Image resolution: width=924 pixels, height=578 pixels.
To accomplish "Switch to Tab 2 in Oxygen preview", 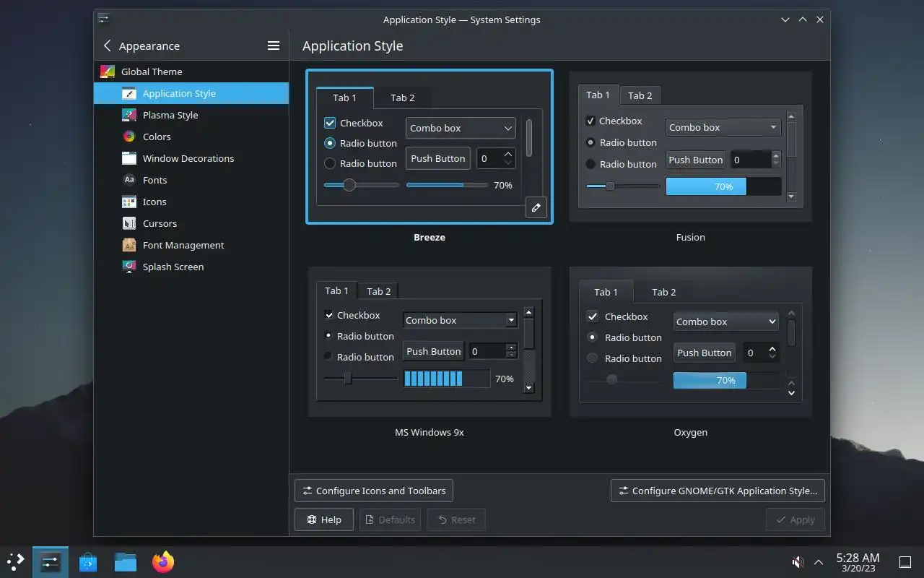I will point(664,292).
